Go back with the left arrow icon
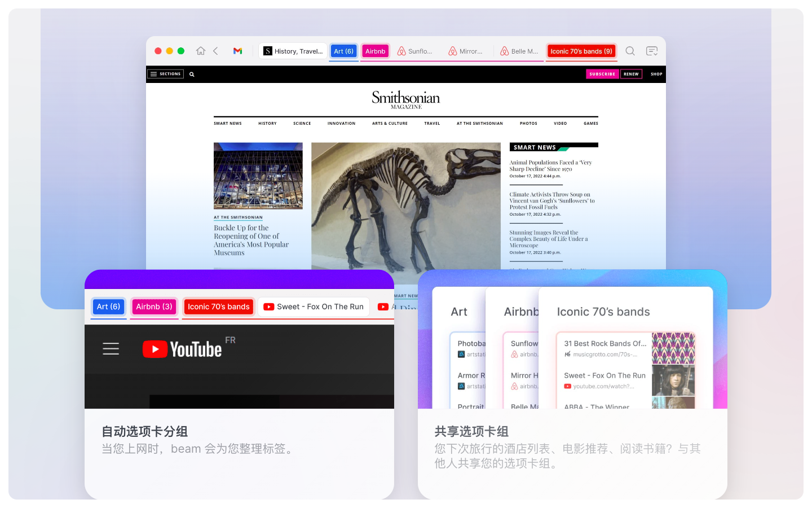The image size is (812, 508). point(215,51)
